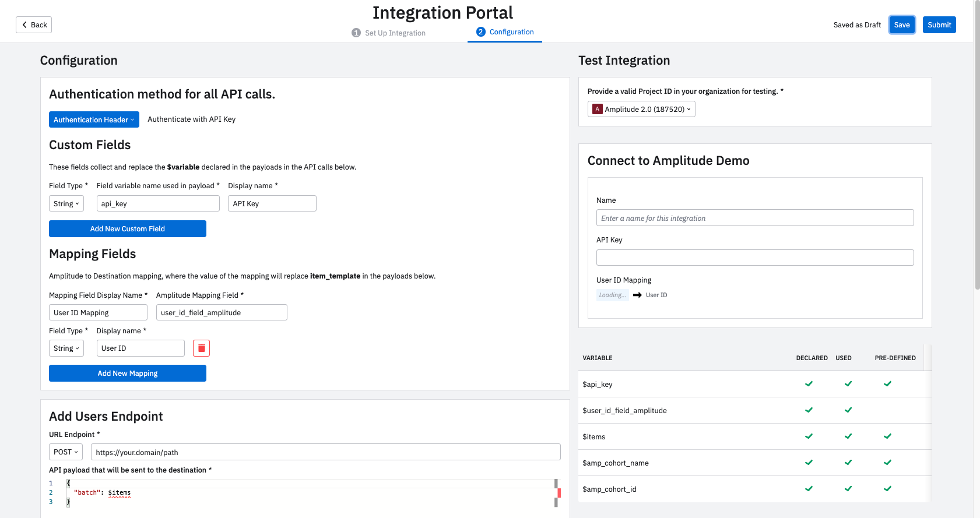Open the custom field String type dropdown
This screenshot has width=980, height=518.
tap(66, 203)
